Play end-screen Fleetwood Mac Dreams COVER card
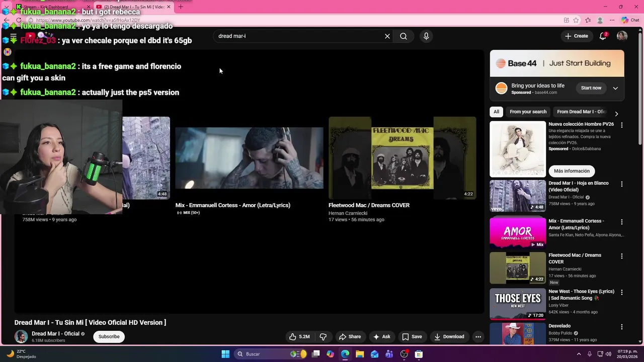This screenshot has height=362, width=644. pyautogui.click(x=403, y=158)
